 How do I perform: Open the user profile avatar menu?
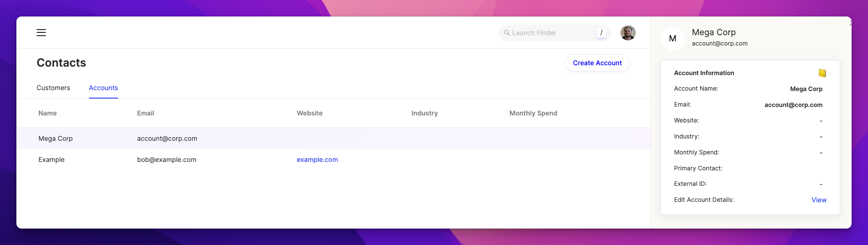628,33
